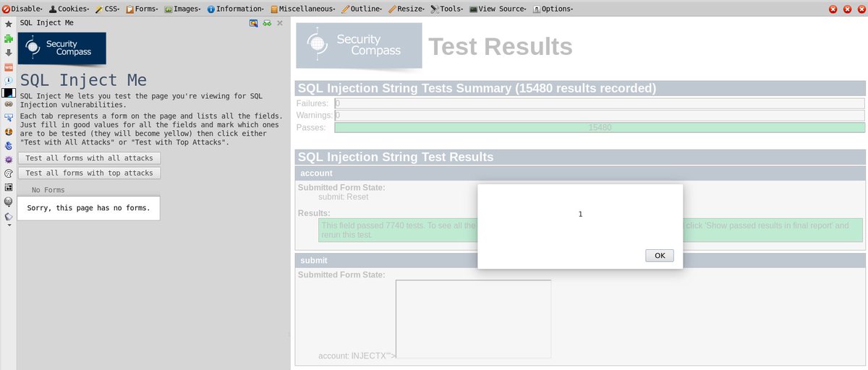Open the Miscellaneous dropdown menu
This screenshot has height=370, width=868.
(302, 9)
